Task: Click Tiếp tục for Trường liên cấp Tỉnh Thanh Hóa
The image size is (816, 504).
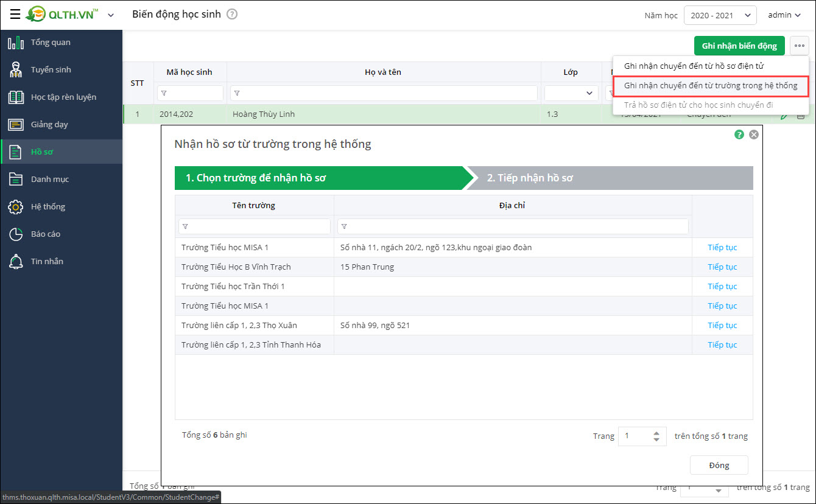Action: (x=722, y=345)
